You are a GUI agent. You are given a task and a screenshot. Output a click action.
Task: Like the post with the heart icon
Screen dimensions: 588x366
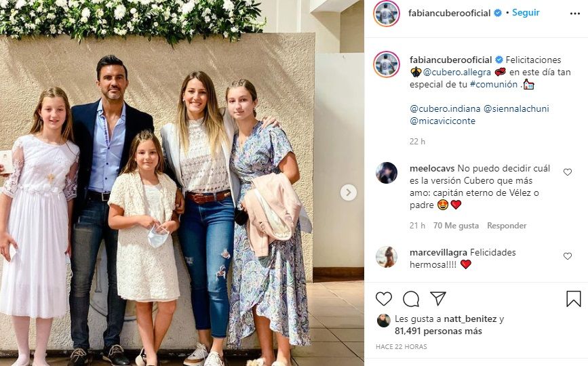[x=384, y=299]
